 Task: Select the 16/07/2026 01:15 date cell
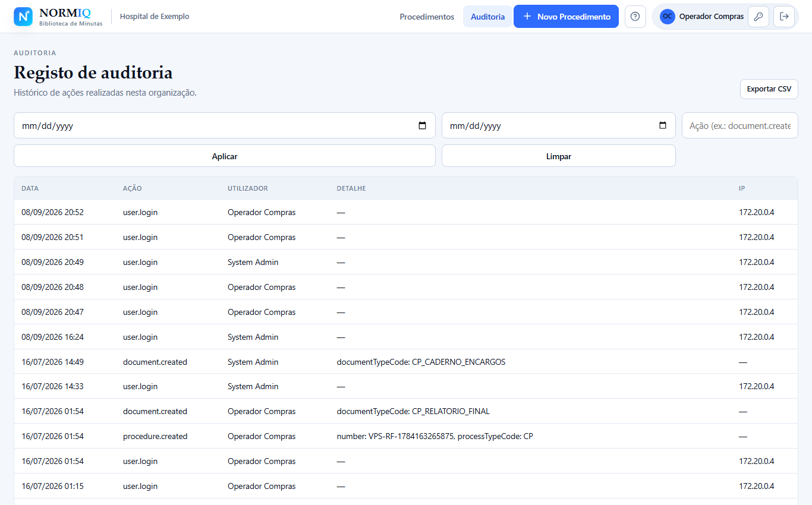(x=52, y=486)
